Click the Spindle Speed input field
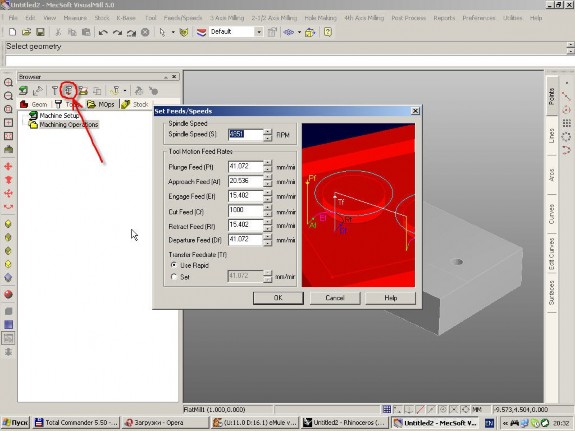 click(245, 134)
